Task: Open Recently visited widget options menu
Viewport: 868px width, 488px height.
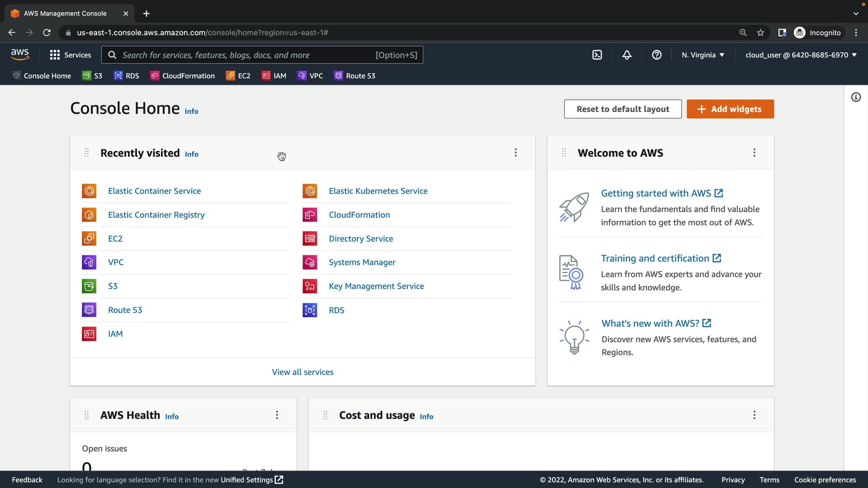Action: pyautogui.click(x=515, y=153)
